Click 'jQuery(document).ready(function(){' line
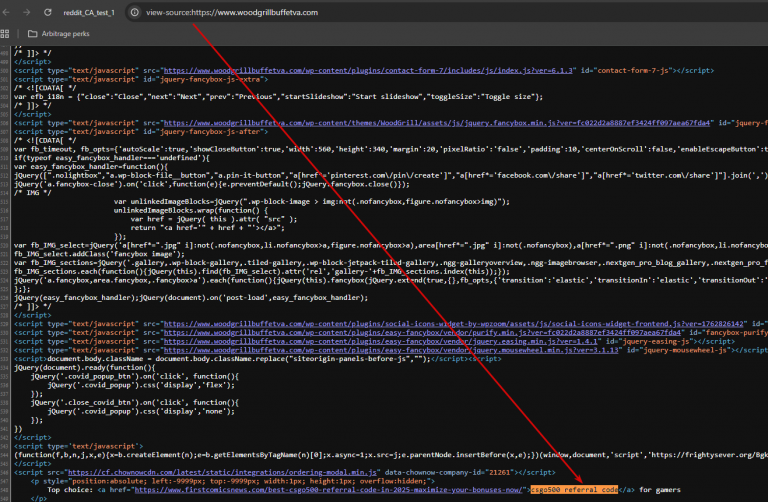The height and width of the screenshot is (502, 768). coord(85,368)
